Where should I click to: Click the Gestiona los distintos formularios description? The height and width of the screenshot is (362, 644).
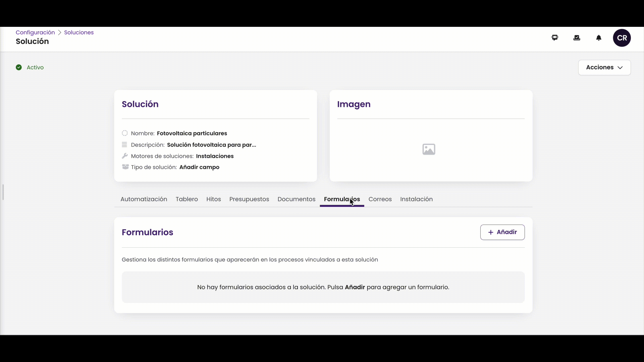tap(250, 260)
